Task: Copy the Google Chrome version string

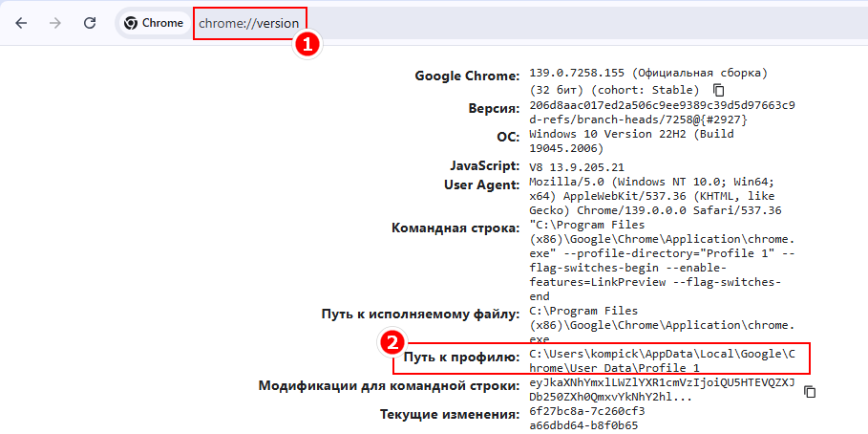Action: click(718, 90)
